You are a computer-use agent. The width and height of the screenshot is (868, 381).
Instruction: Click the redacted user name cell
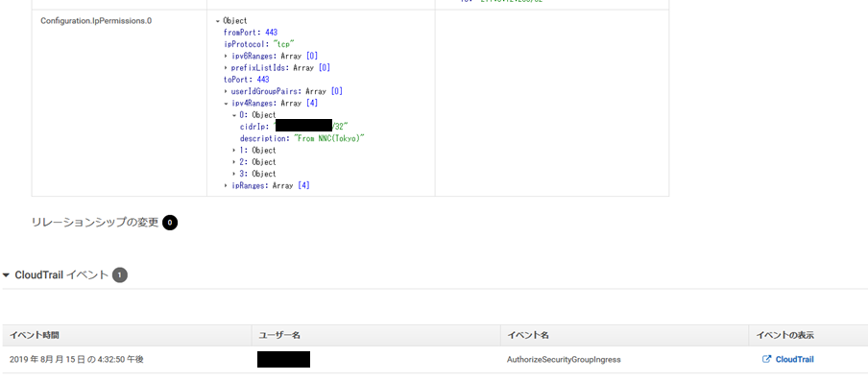pos(283,360)
